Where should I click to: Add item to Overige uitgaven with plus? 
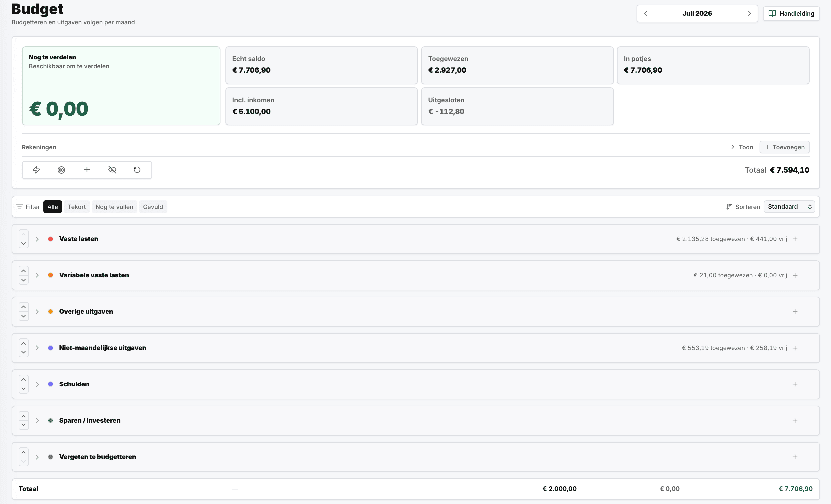[x=795, y=312]
